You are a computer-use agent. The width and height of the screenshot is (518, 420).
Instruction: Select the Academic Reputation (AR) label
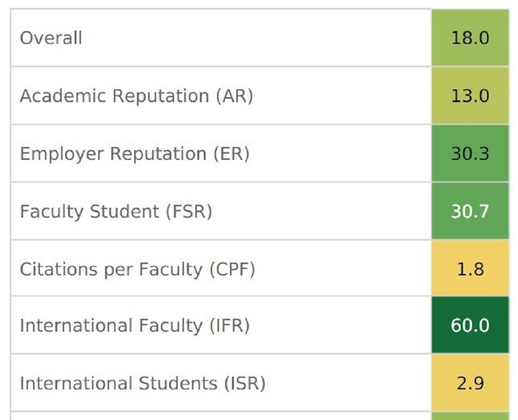136,96
